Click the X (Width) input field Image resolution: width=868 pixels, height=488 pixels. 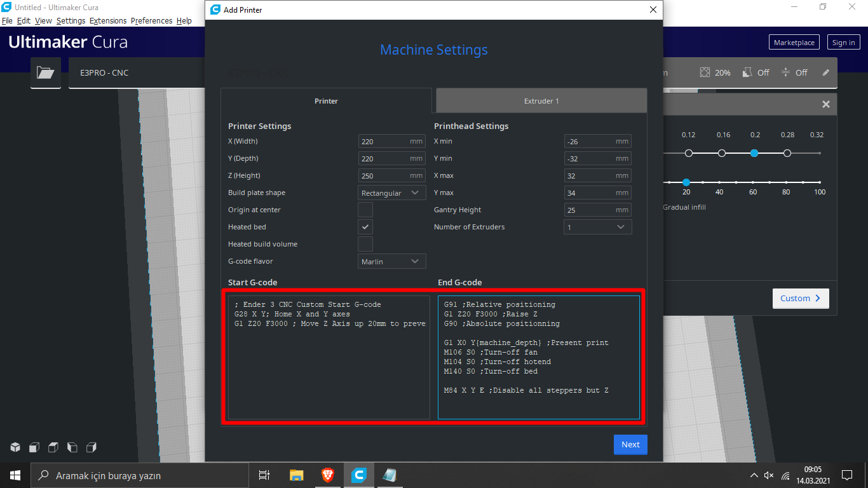coord(392,141)
